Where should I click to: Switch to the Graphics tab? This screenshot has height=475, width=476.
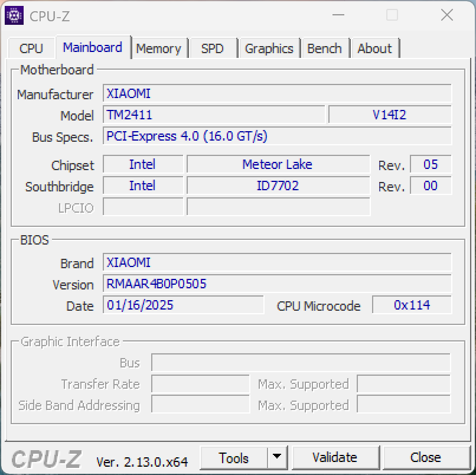pyautogui.click(x=269, y=48)
